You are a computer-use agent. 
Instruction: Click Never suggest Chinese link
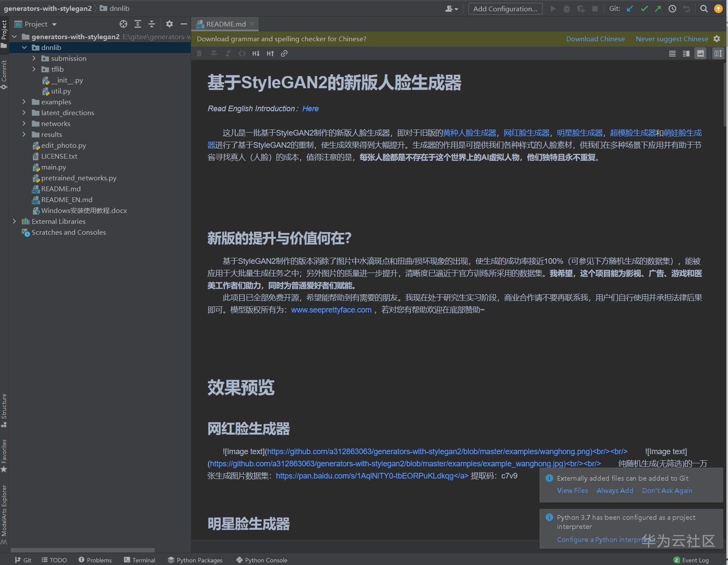[x=672, y=39]
